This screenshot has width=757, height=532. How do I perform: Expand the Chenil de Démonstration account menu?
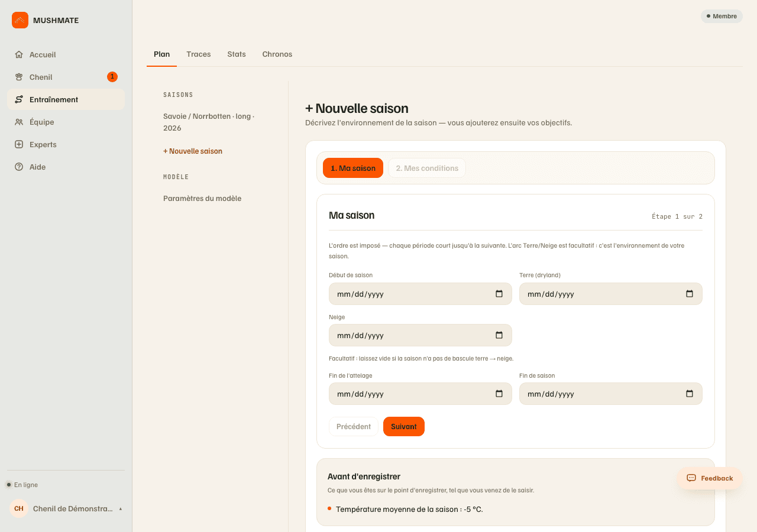click(66, 508)
